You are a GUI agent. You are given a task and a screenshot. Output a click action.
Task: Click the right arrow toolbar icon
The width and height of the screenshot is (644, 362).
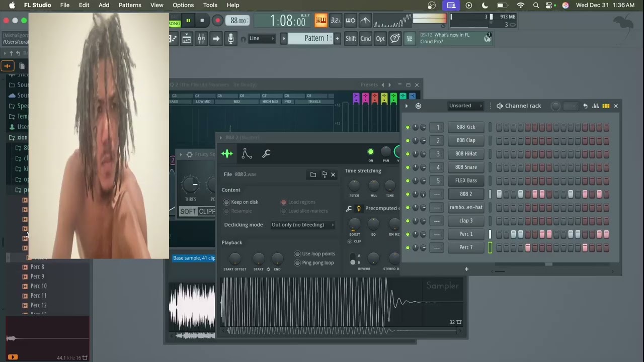[x=216, y=39]
